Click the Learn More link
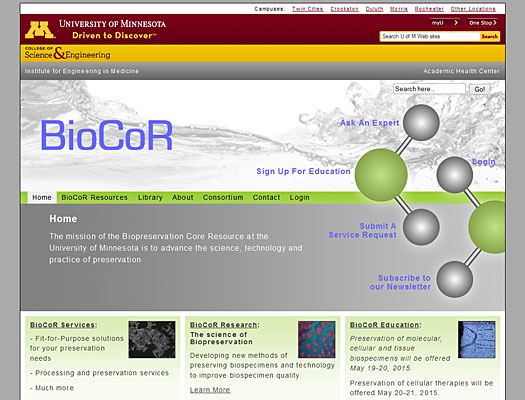Viewport: 525px width, 400px height. [210, 390]
